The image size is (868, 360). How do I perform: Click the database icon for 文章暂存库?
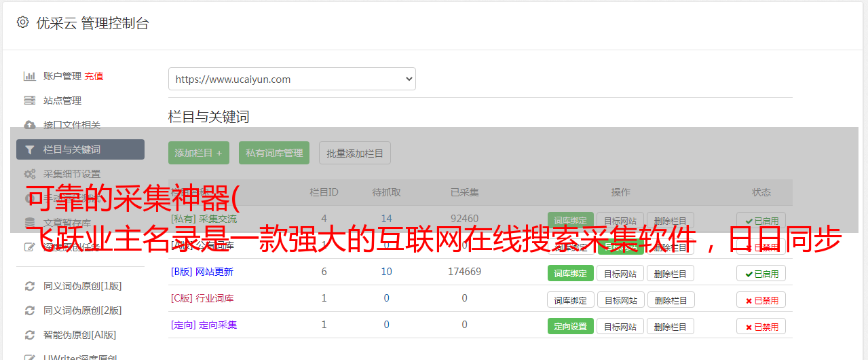tap(29, 222)
